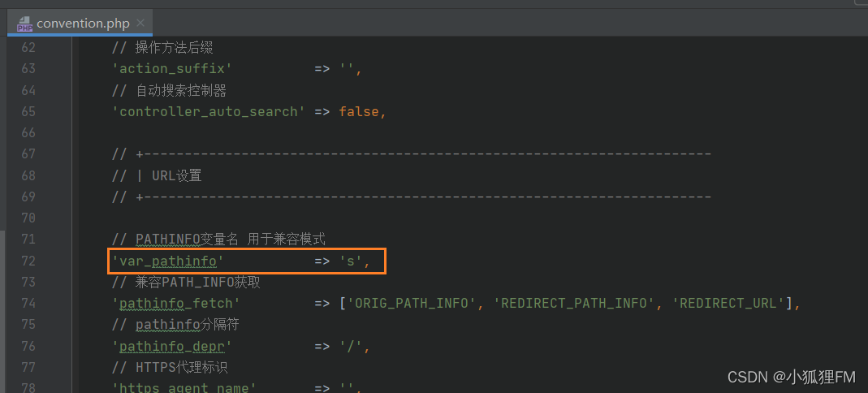
Task: Place cursor on 'action_suffix' key
Action: [x=171, y=69]
